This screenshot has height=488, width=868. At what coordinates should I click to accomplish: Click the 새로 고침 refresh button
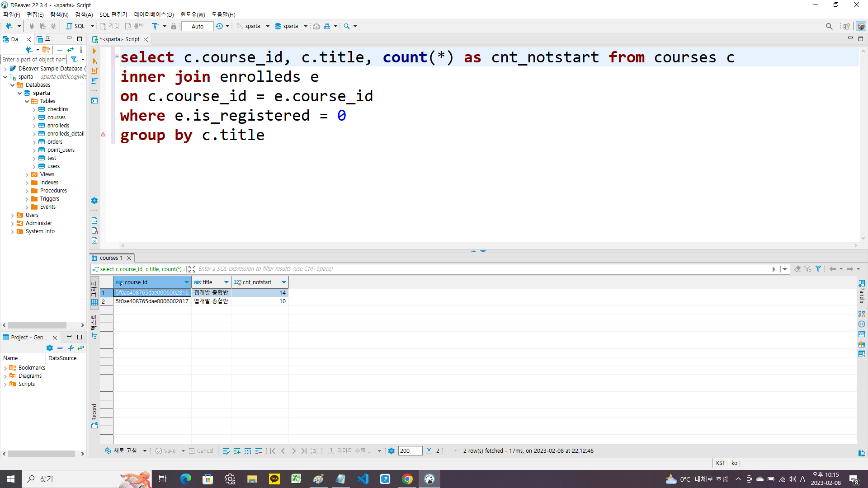[x=121, y=451]
